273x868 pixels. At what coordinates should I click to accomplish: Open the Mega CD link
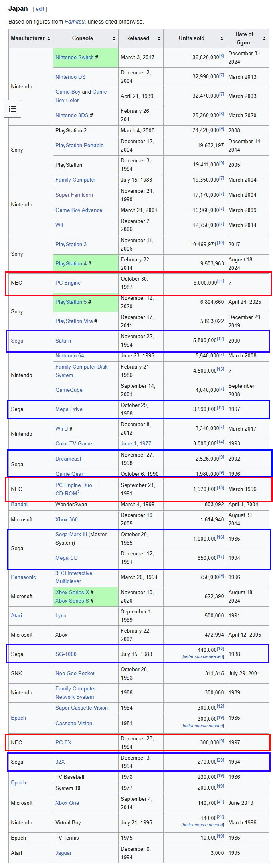(x=67, y=558)
